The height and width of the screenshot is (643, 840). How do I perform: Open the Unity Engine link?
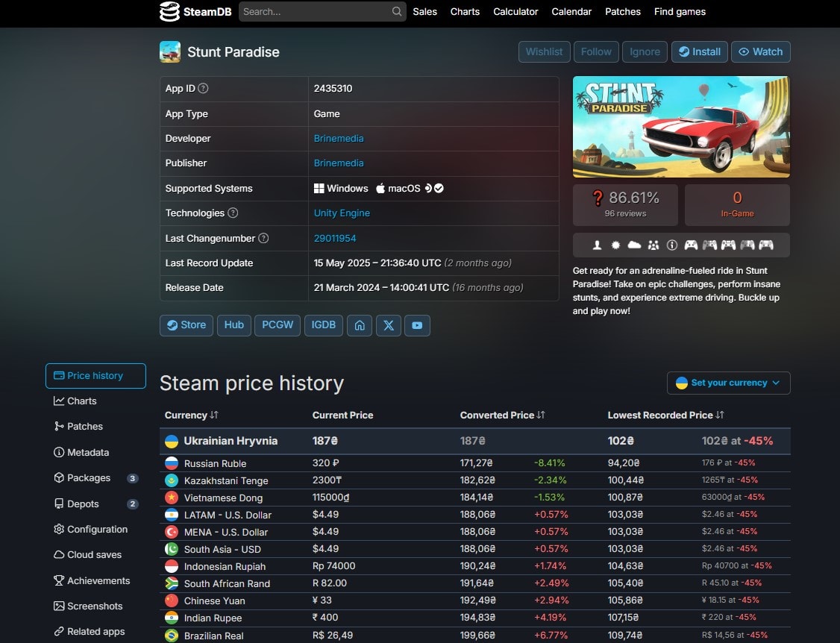(x=342, y=213)
